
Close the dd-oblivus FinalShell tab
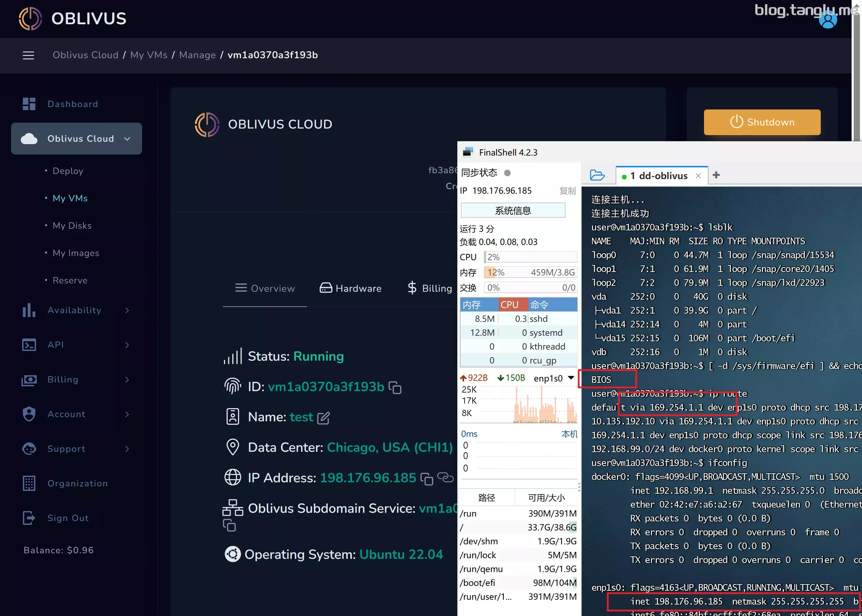698,176
